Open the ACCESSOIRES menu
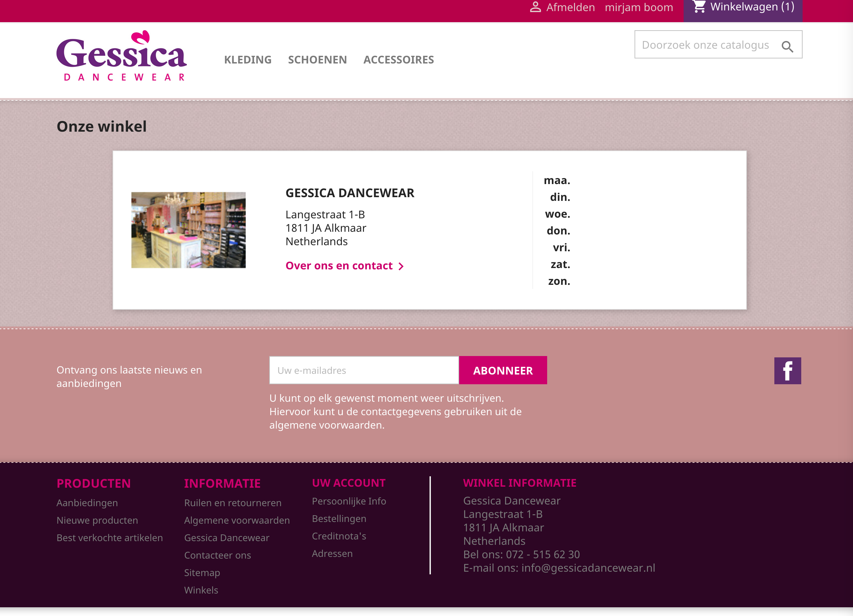Screen dimensions: 853x616 click(x=398, y=59)
